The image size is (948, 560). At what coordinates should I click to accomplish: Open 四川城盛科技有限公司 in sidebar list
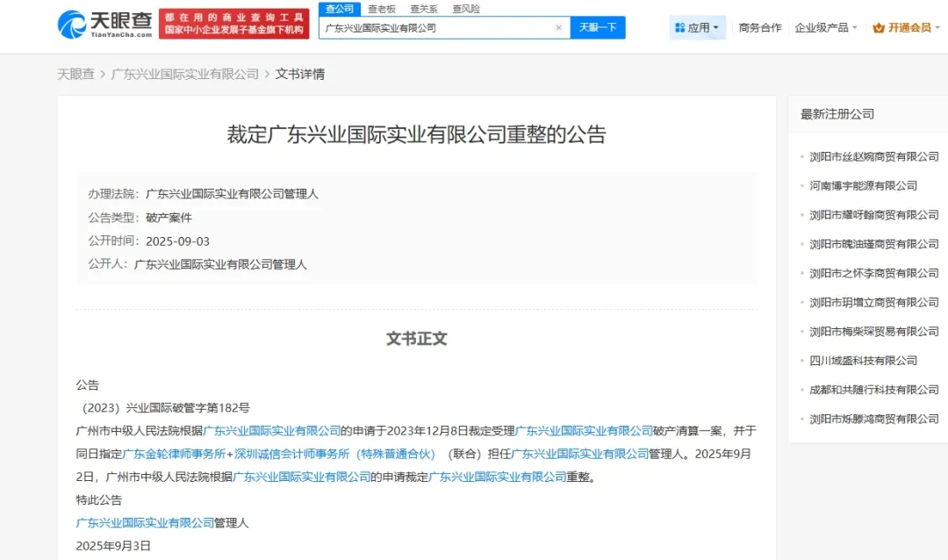[863, 361]
